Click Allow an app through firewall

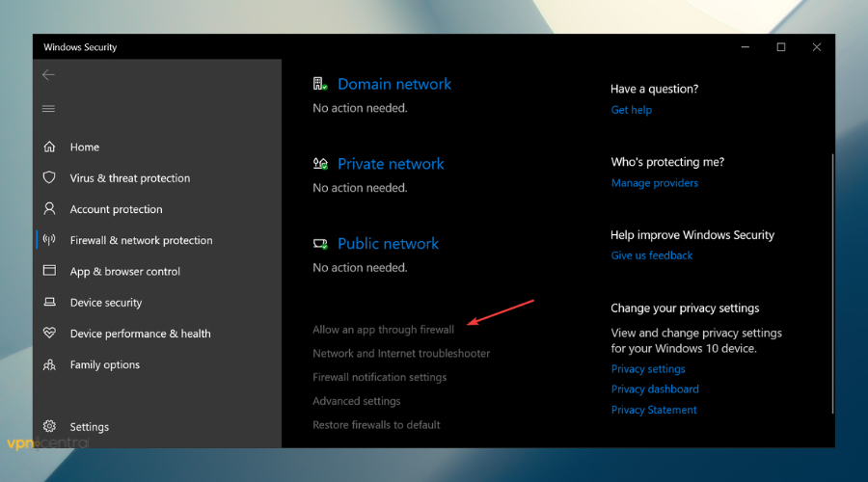[x=383, y=330]
